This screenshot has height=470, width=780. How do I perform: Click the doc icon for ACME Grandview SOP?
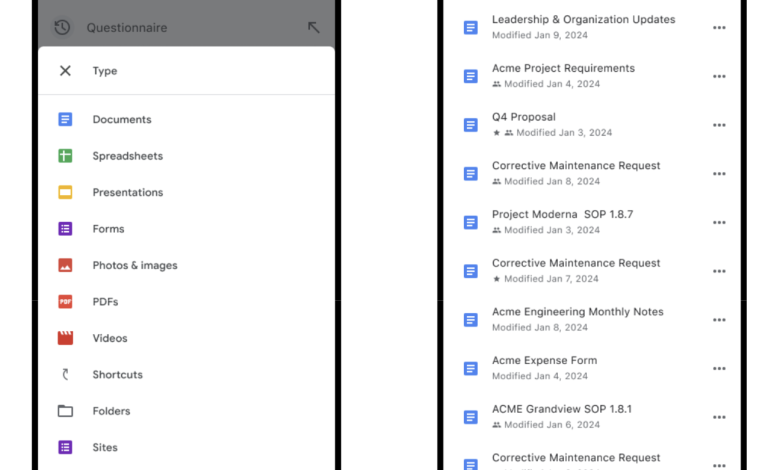click(471, 417)
